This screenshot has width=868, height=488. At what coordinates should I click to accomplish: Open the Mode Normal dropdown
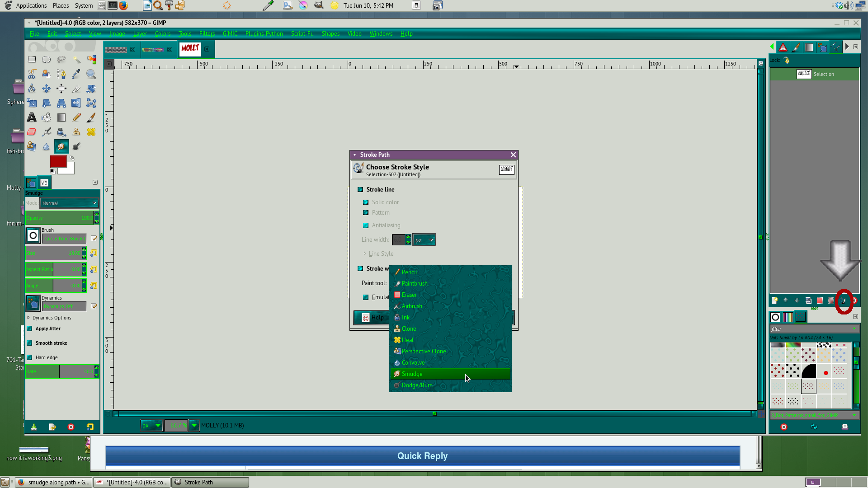(70, 203)
